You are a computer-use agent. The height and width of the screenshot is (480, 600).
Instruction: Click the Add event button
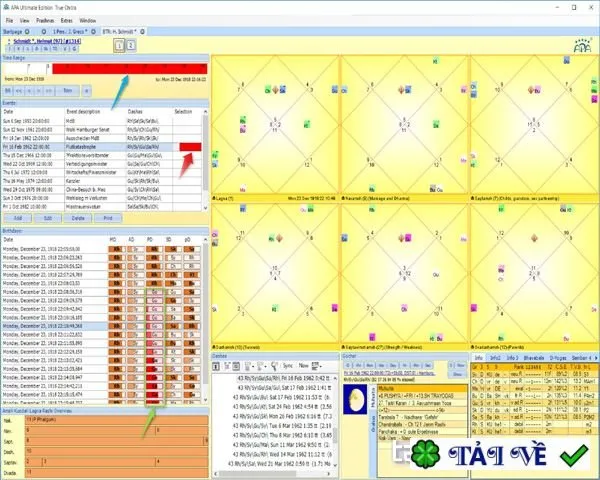(x=18, y=218)
